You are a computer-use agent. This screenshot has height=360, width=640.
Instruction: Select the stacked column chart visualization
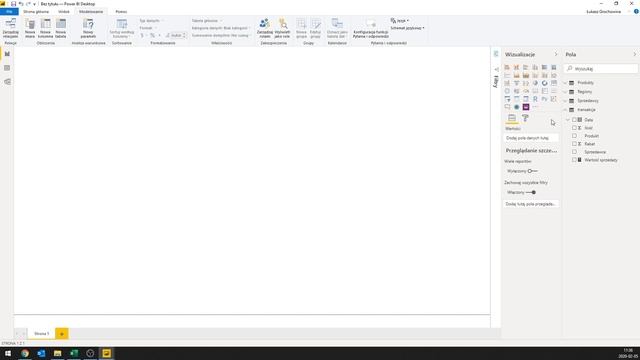pyautogui.click(x=516, y=67)
